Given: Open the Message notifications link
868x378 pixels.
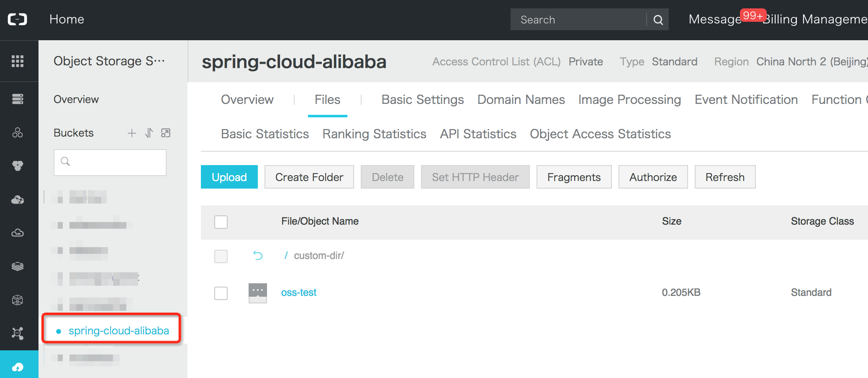Looking at the screenshot, I should click(x=715, y=19).
